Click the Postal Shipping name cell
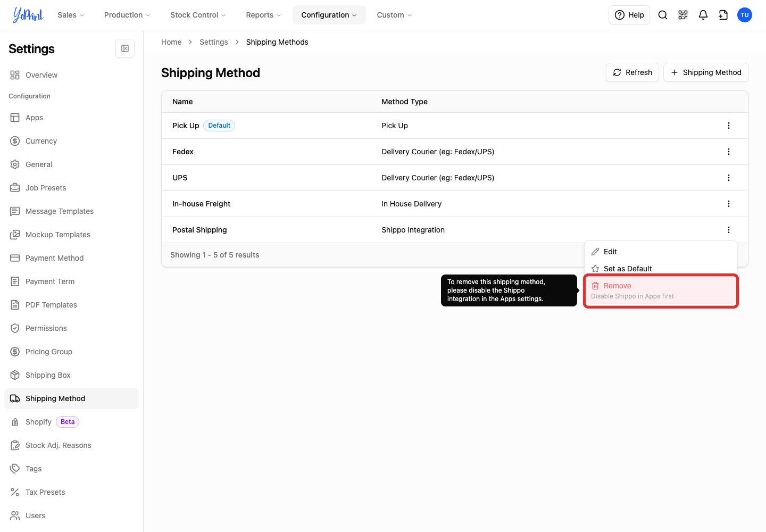 [x=199, y=230]
